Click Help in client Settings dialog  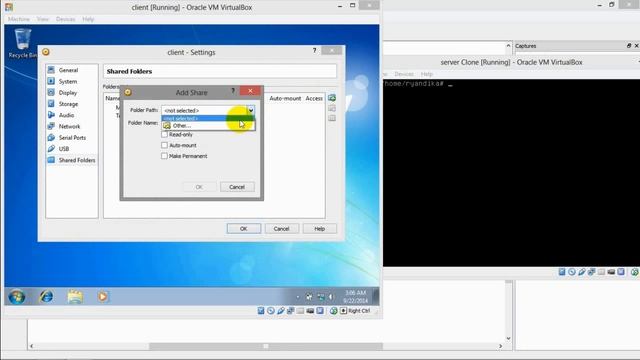click(x=320, y=229)
